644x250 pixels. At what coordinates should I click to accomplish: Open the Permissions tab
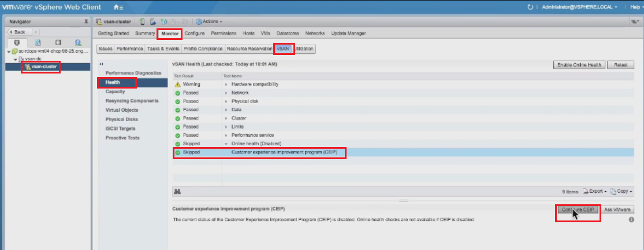pyautogui.click(x=224, y=34)
